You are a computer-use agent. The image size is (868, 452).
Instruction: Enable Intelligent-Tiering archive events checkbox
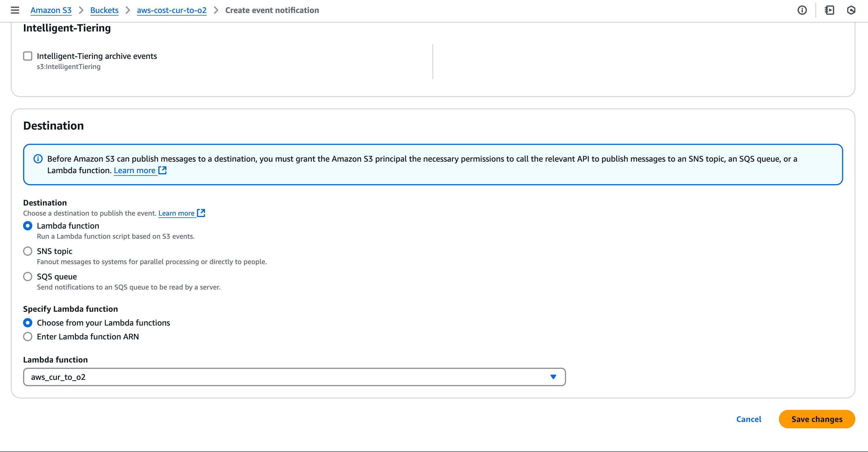pyautogui.click(x=28, y=56)
